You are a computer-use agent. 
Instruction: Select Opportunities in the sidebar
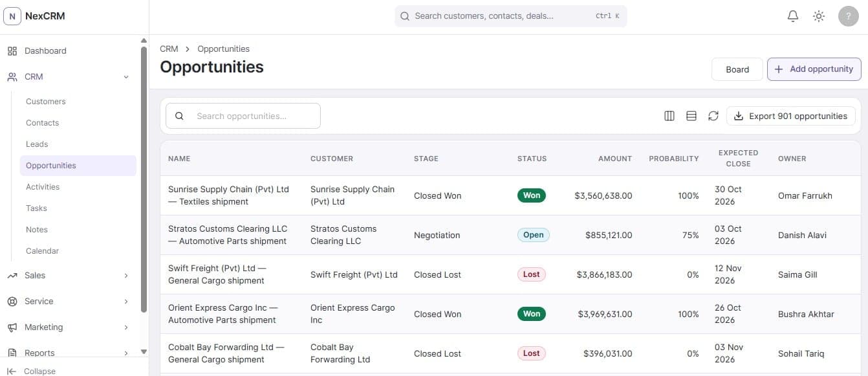[x=78, y=166]
